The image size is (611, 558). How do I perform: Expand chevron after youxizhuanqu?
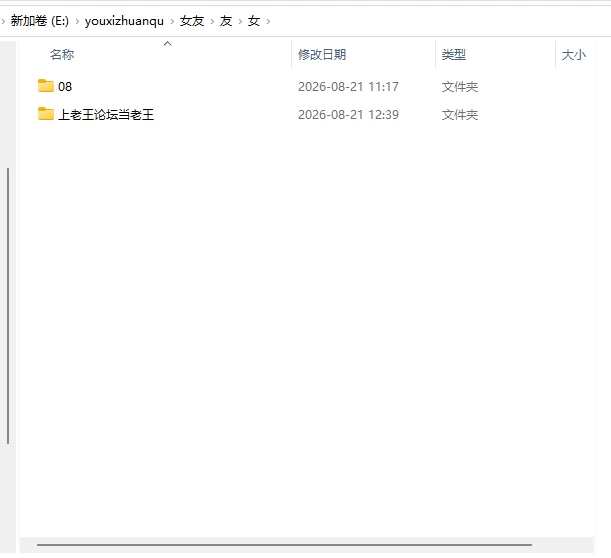point(172,21)
